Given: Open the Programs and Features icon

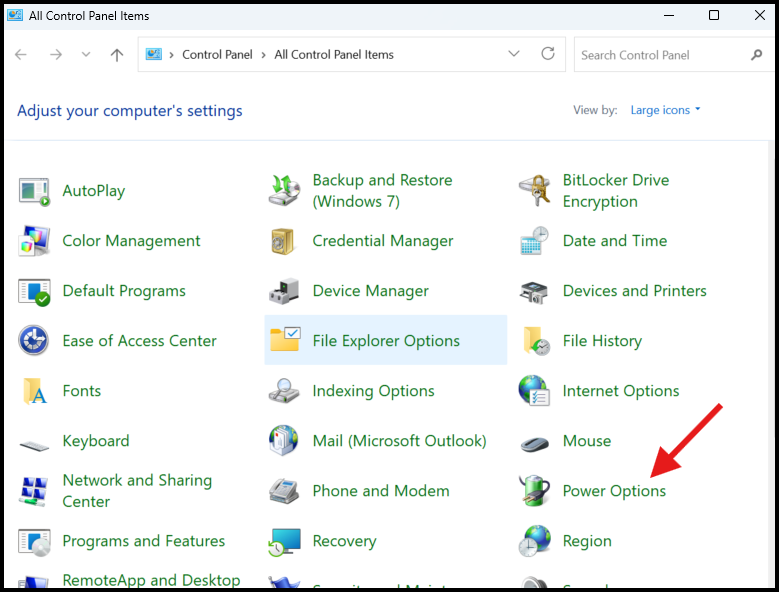Looking at the screenshot, I should (x=34, y=542).
